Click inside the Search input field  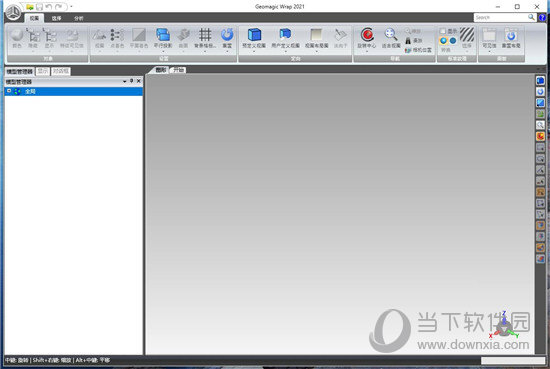pyautogui.click(x=501, y=17)
